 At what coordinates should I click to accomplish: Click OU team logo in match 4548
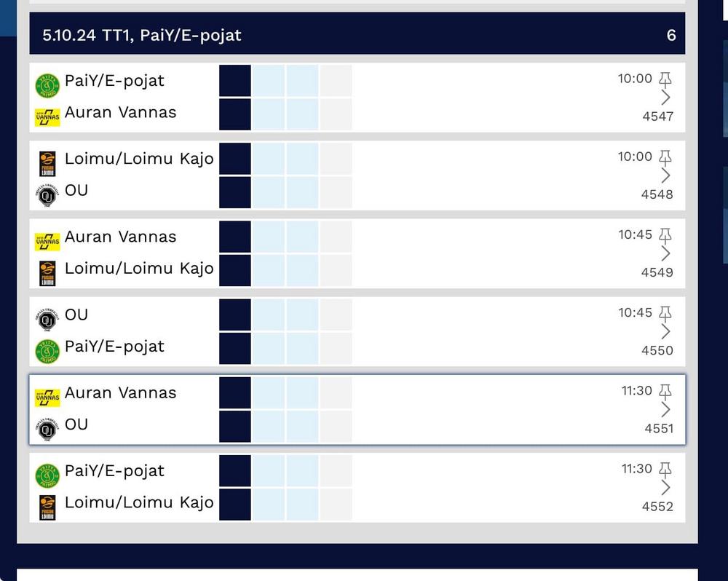pos(47,195)
